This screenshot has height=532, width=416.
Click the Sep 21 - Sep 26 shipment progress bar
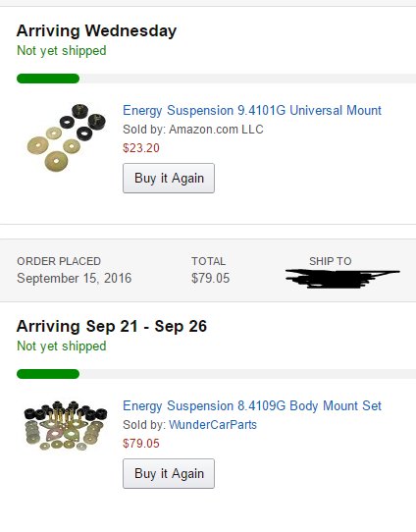216,374
